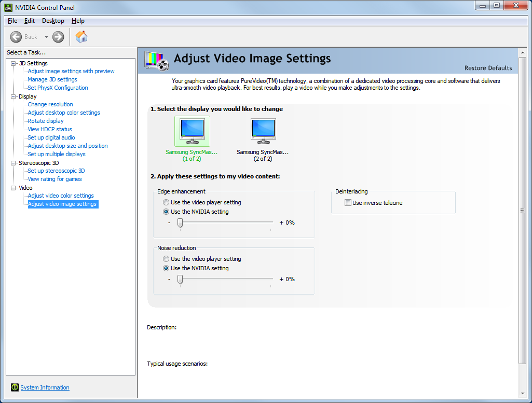Screen dimensions: 532x403
Task: Select Adjust video image settings item
Action: [63, 204]
